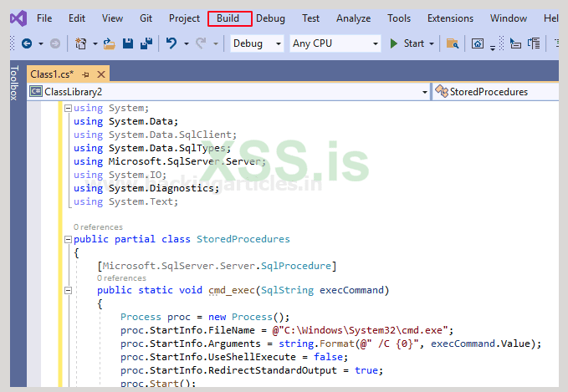This screenshot has height=392, width=568.
Task: Open the Window menu
Action: (509, 18)
